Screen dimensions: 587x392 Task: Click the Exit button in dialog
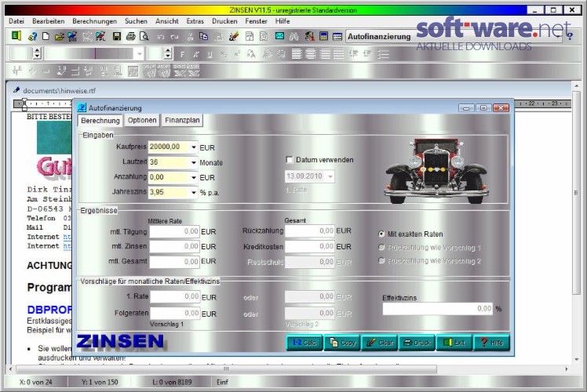click(x=454, y=343)
